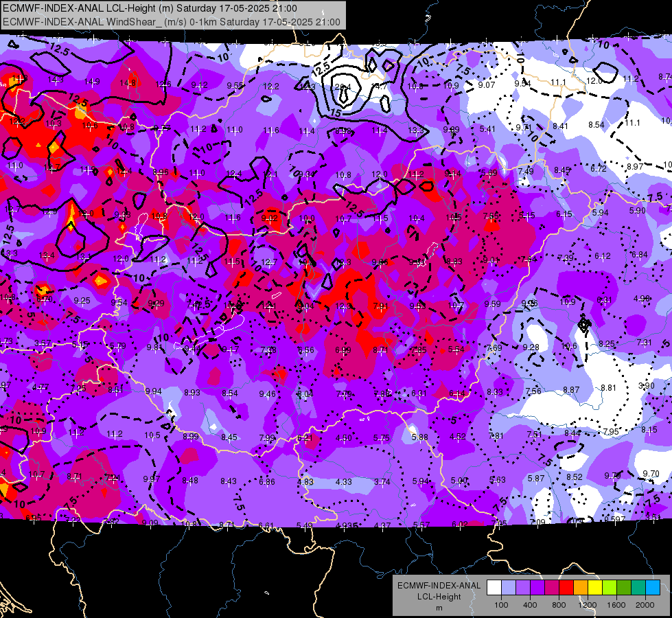Click the grid value 3.90

point(647,385)
